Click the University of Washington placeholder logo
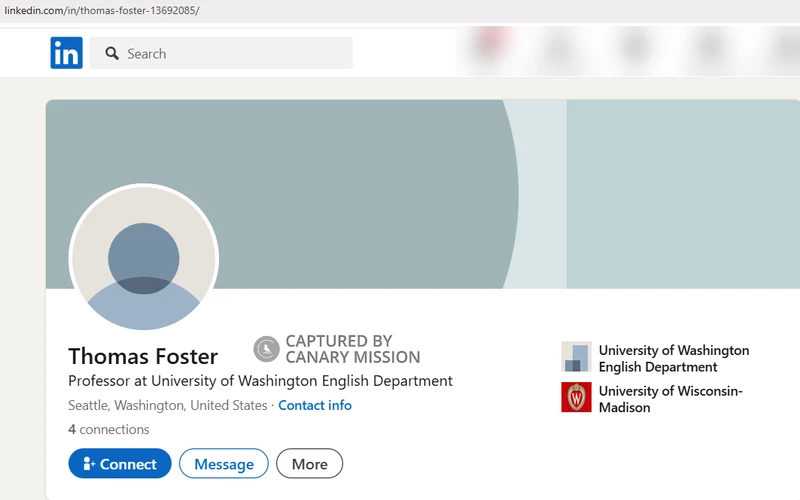The width and height of the screenshot is (800, 500). (577, 357)
